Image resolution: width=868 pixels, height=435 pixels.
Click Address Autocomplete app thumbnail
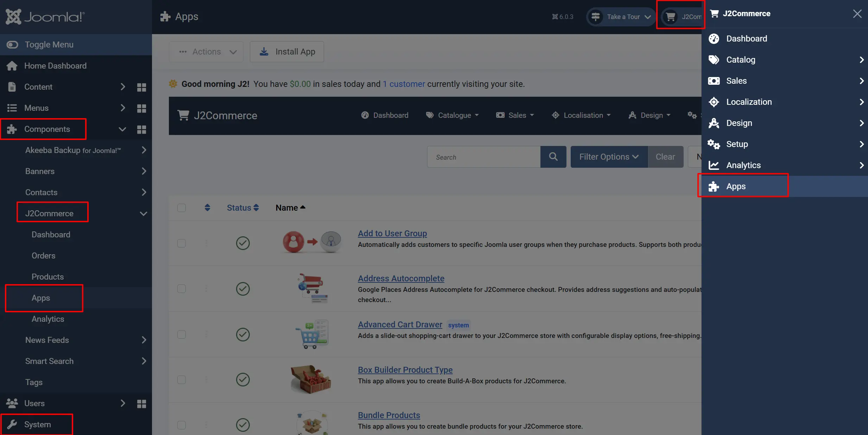pos(312,288)
